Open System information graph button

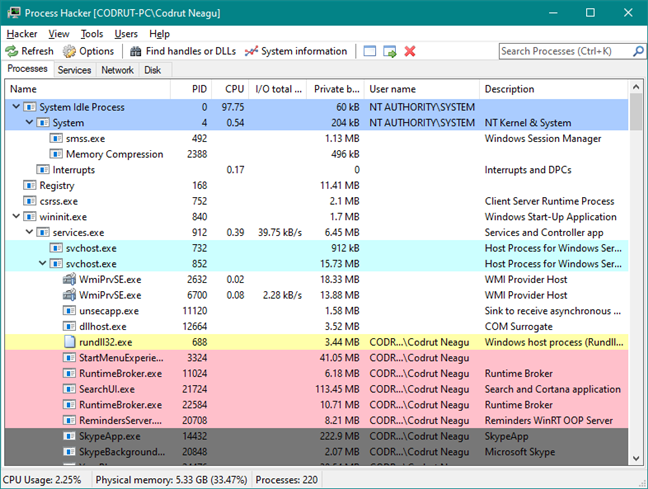(x=296, y=51)
